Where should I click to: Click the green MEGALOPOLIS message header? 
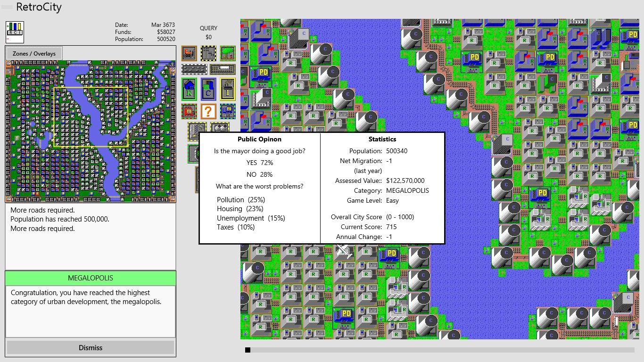tap(91, 278)
